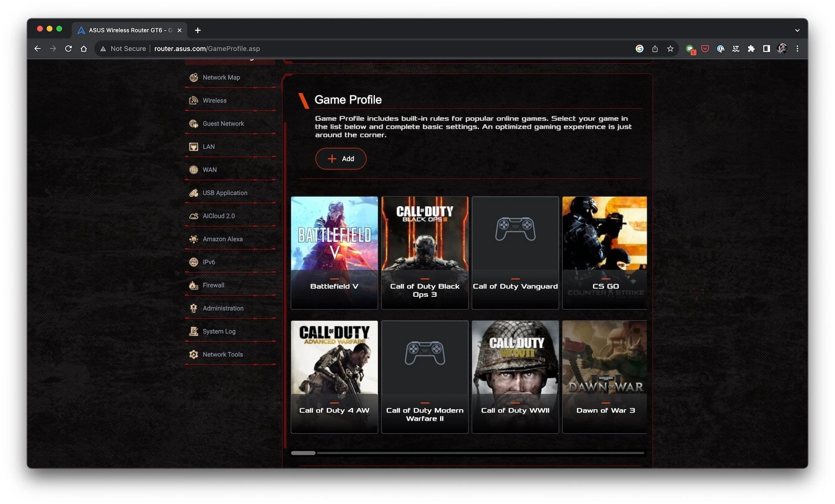Click the LAN icon in sidebar

point(194,146)
